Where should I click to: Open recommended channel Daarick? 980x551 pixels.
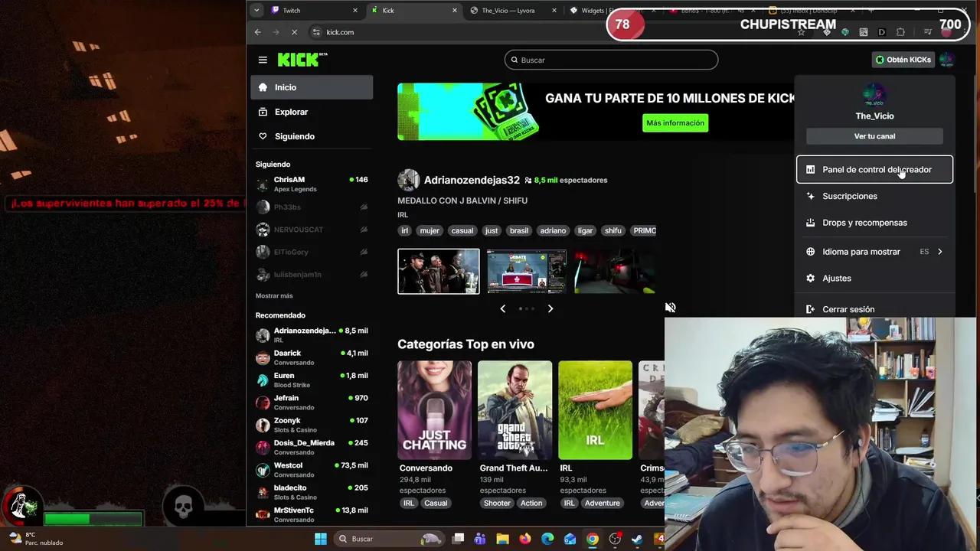pyautogui.click(x=312, y=357)
